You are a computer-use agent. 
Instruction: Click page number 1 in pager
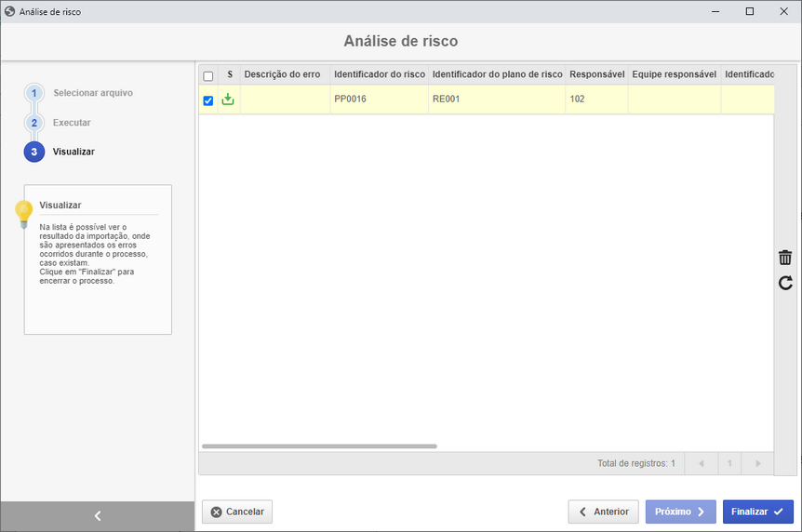click(729, 463)
